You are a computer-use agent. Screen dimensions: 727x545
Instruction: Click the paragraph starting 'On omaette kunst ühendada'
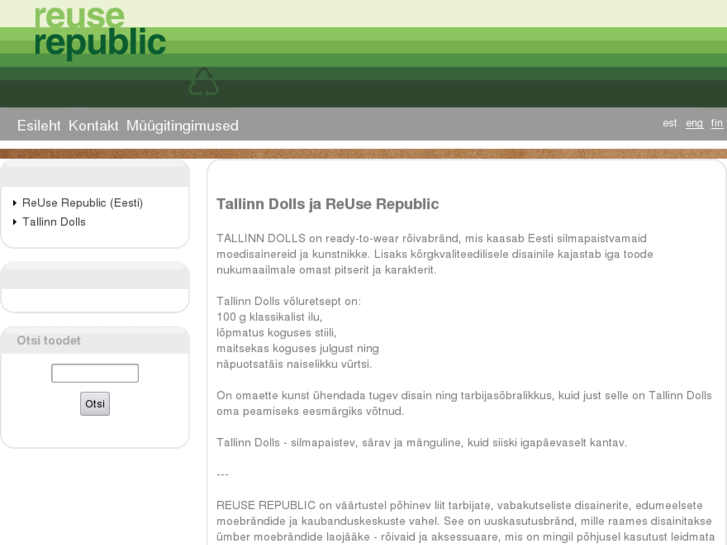pos(464,404)
